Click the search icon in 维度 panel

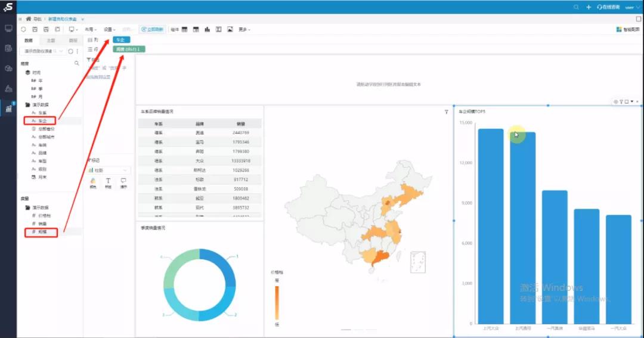pos(76,63)
